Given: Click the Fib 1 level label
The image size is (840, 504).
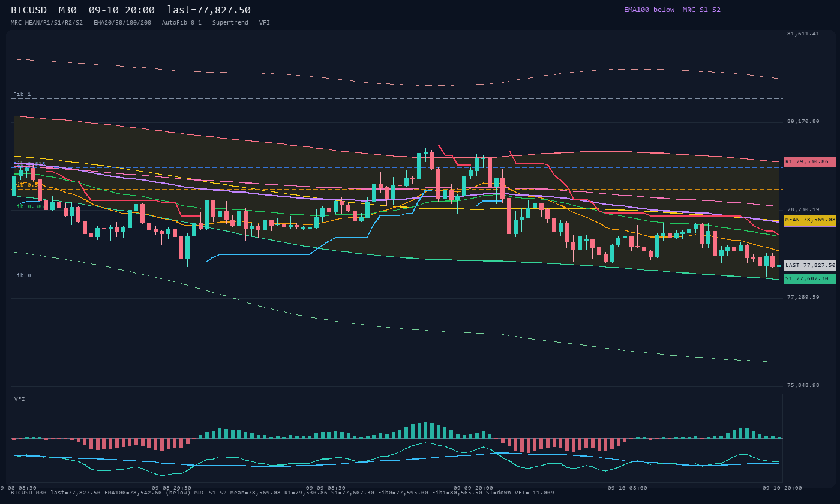Looking at the screenshot, I should pos(22,95).
